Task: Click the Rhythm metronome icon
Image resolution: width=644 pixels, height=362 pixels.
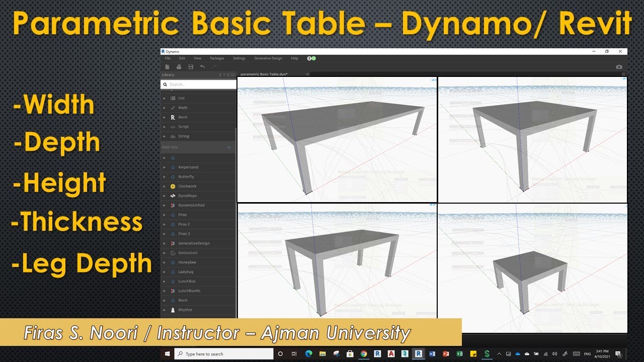Action: click(x=173, y=310)
